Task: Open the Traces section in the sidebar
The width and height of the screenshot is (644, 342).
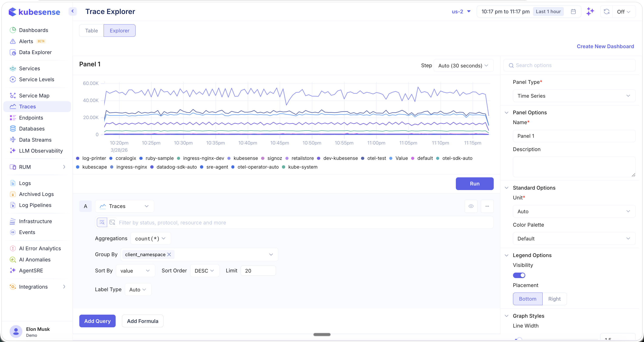Action: pos(28,106)
